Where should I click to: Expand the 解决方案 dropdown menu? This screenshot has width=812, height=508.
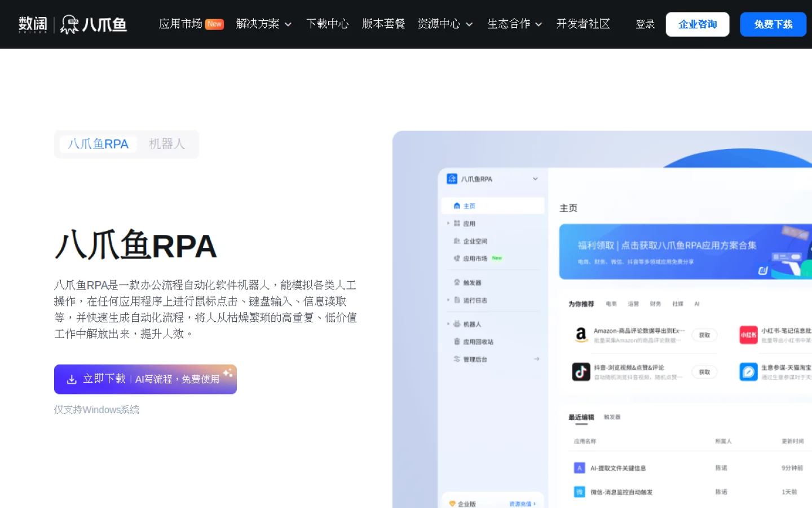pos(263,24)
